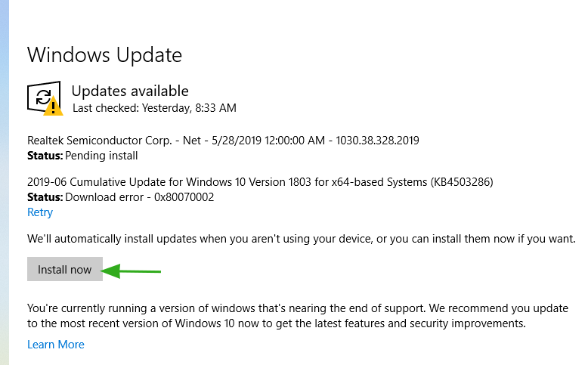Retry the failed cumulative update download

(40, 212)
